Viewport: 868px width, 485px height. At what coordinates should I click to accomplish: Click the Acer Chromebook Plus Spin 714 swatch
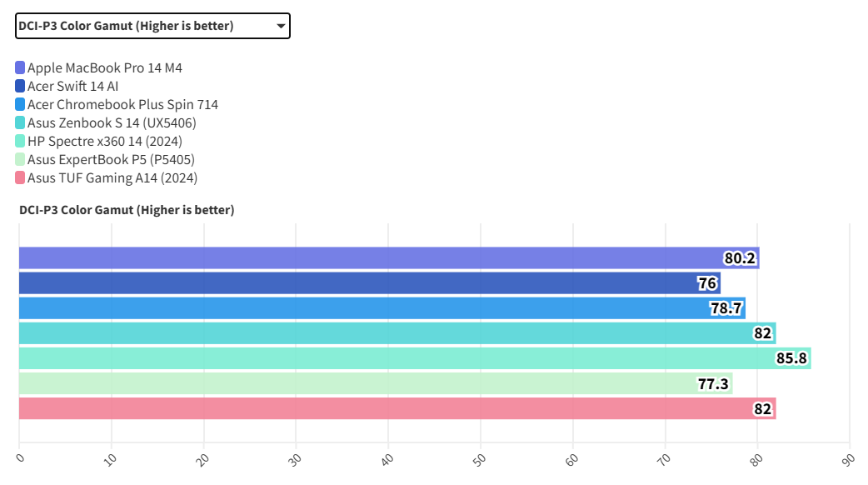coord(20,104)
